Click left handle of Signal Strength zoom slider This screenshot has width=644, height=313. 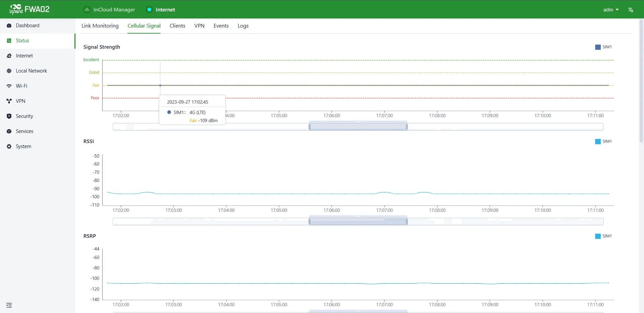[309, 127]
